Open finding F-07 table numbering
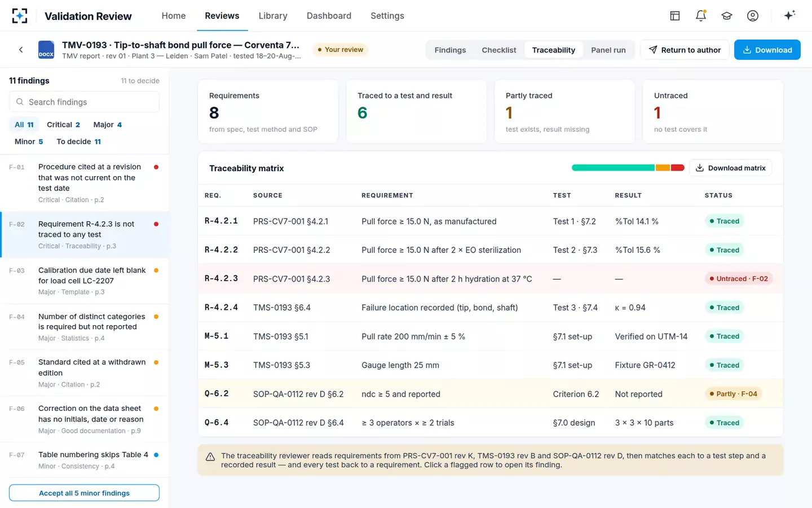The height and width of the screenshot is (508, 812). point(84,460)
